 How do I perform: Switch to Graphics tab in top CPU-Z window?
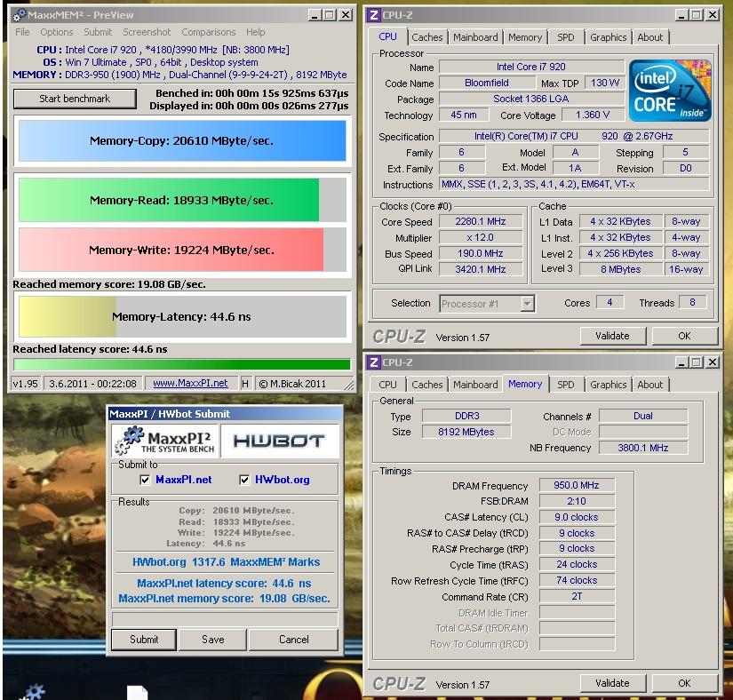pos(609,37)
